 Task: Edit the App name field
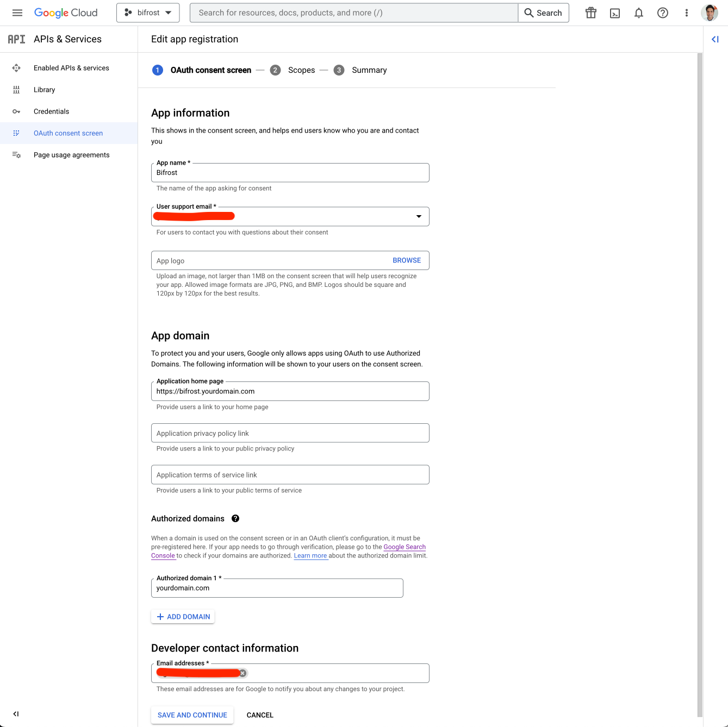pyautogui.click(x=290, y=173)
